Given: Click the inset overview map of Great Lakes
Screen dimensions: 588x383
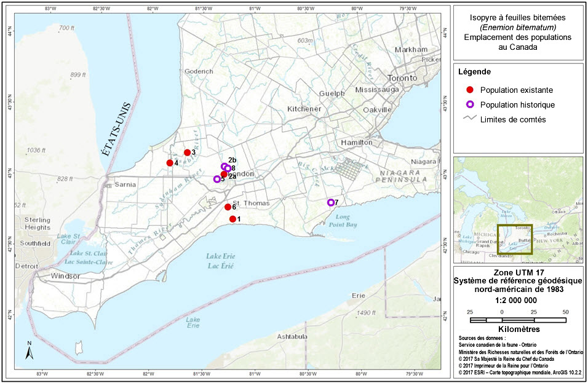Looking at the screenshot, I should (518, 209).
